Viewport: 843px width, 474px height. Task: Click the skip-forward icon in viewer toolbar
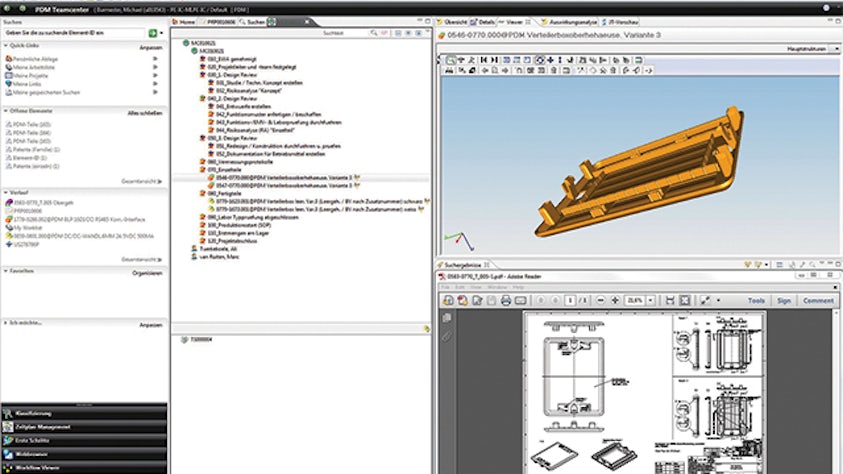(x=495, y=60)
